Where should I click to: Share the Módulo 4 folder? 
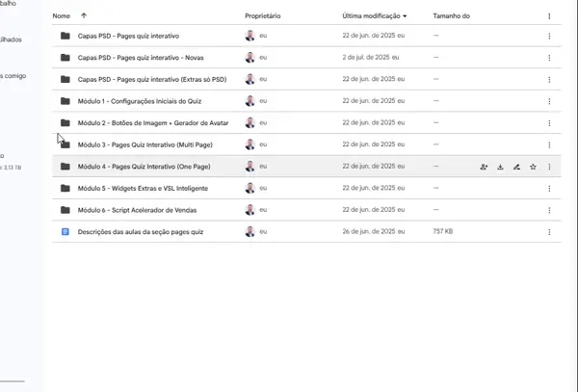484,167
